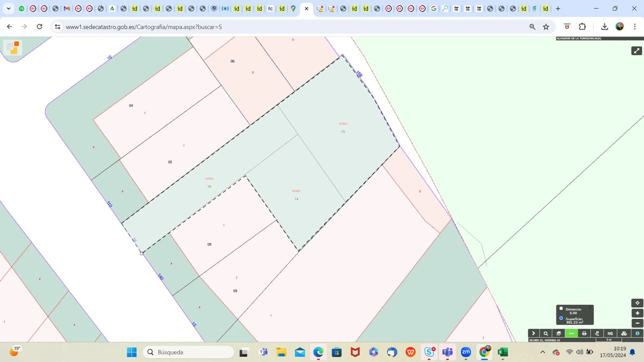Bookmark this page with the star
This screenshot has width=644, height=362.
pyautogui.click(x=546, y=27)
